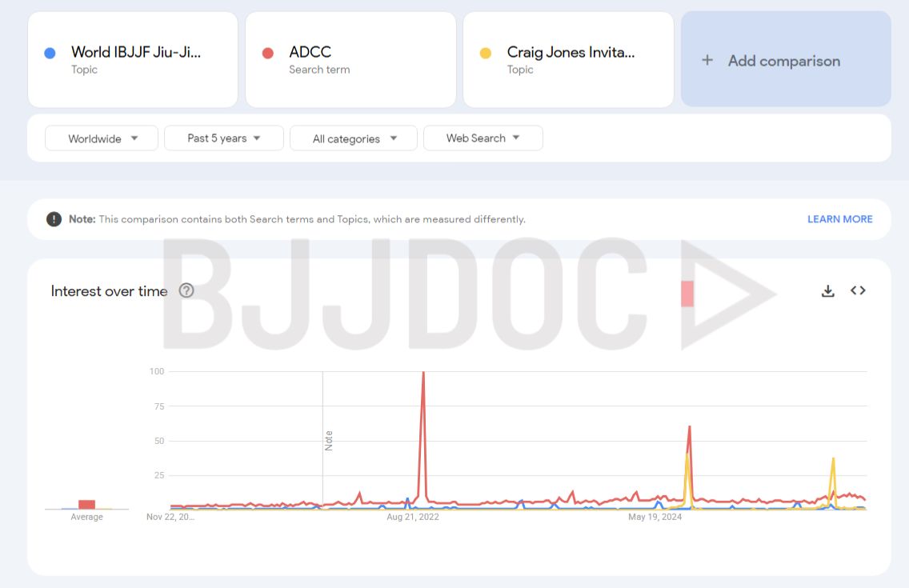Image resolution: width=909 pixels, height=588 pixels.
Task: Expand the Past 5 years time range
Action: 223,138
